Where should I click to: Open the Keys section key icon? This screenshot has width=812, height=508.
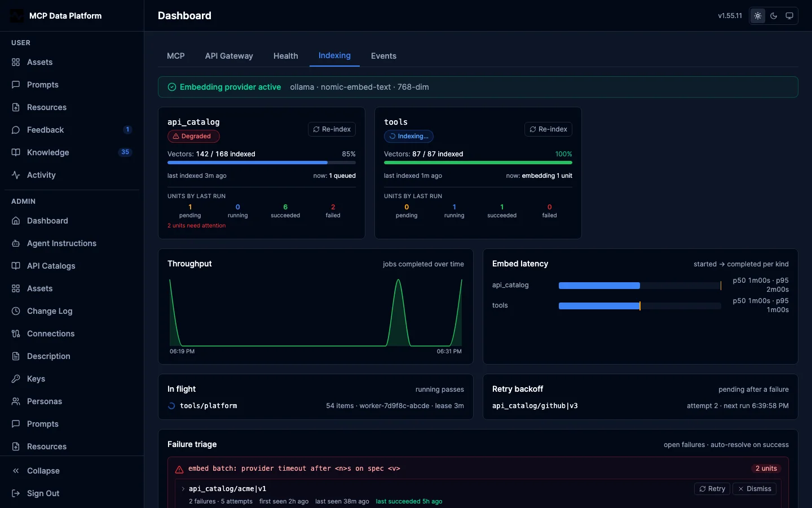coord(16,379)
